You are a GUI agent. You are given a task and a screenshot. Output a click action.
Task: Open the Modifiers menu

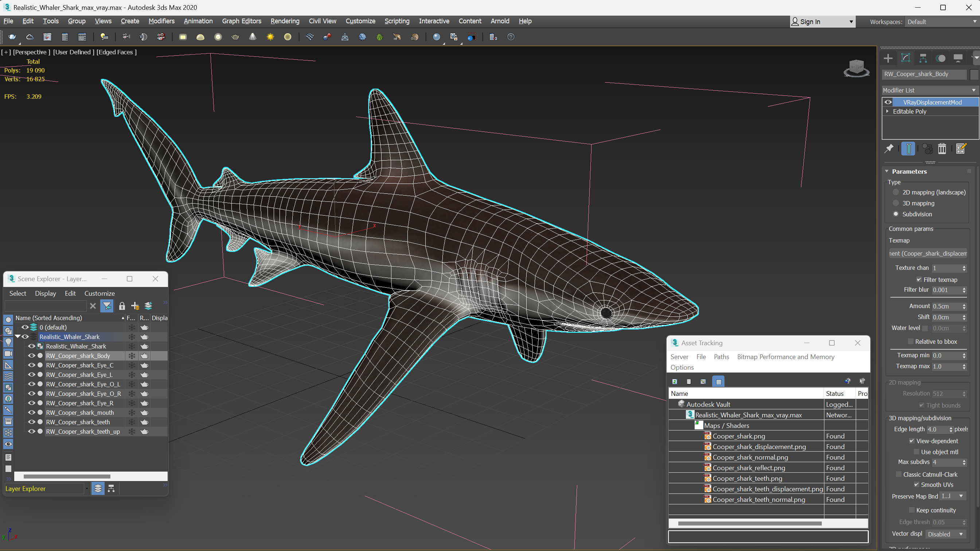pos(161,21)
